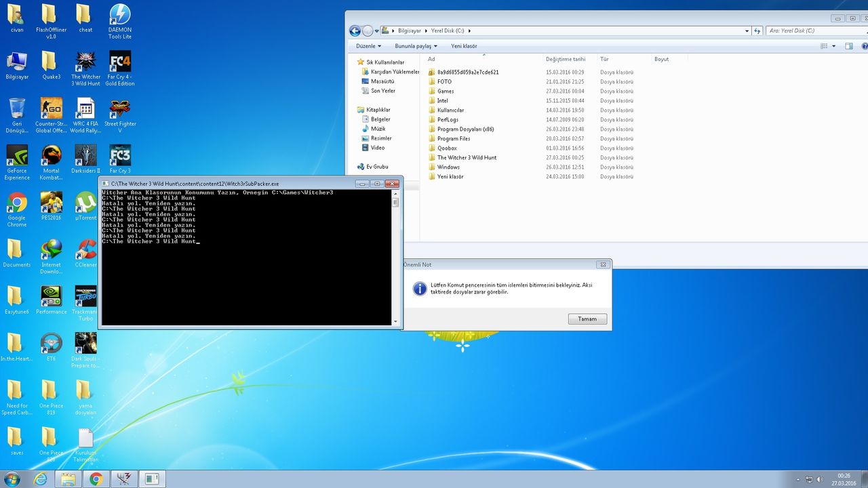Sort by Değiştirme tarihi column header
The width and height of the screenshot is (868, 488).
click(x=568, y=59)
